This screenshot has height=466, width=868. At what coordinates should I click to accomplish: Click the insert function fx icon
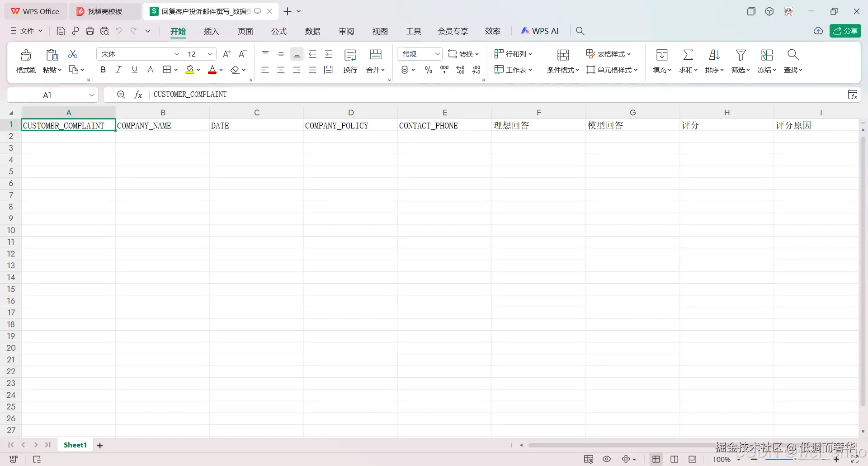[138, 95]
